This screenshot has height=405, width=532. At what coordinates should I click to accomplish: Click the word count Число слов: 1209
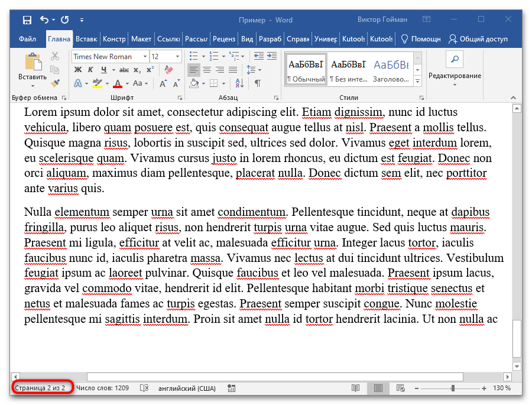(x=102, y=388)
